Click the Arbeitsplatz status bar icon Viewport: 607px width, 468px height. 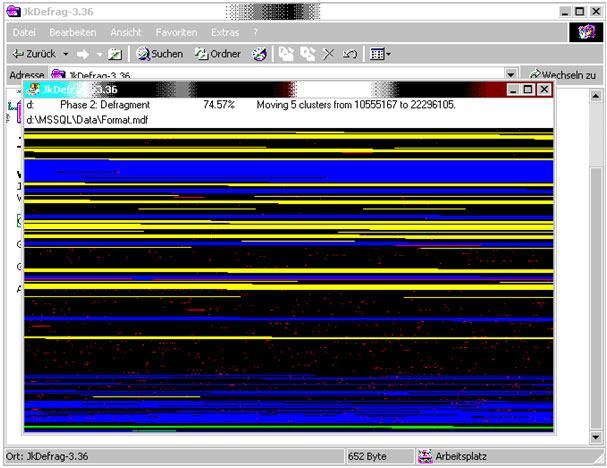pyautogui.click(x=425, y=456)
